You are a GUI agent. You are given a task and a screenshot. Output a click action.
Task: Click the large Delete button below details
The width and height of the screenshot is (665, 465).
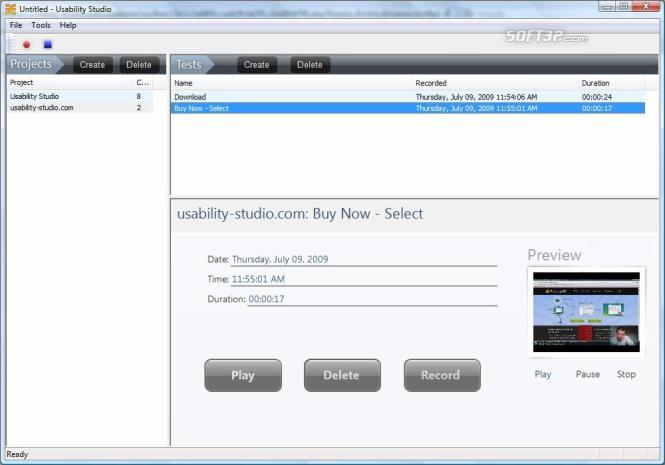click(x=342, y=375)
